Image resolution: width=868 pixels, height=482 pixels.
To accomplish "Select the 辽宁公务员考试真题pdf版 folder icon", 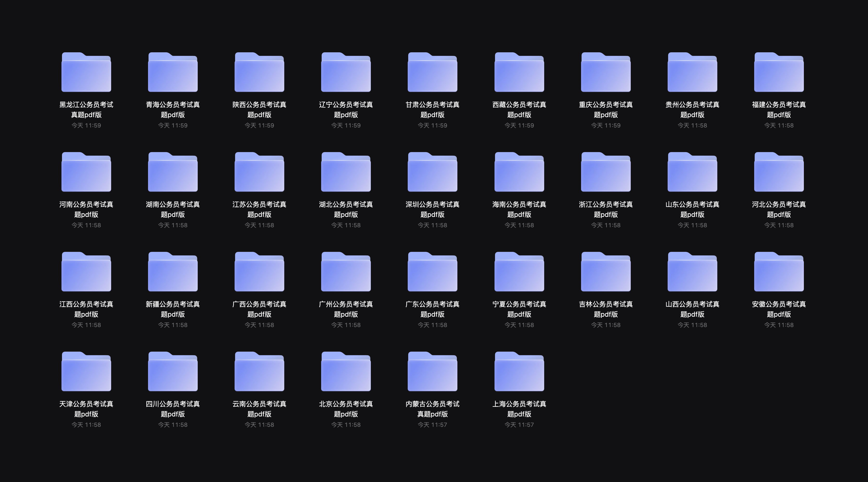I will [x=346, y=72].
